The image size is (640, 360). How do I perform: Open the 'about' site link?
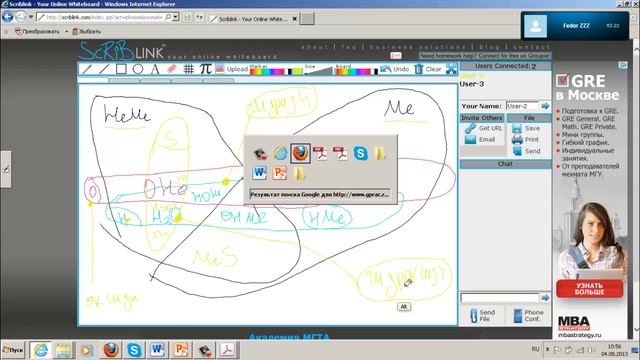coord(315,47)
